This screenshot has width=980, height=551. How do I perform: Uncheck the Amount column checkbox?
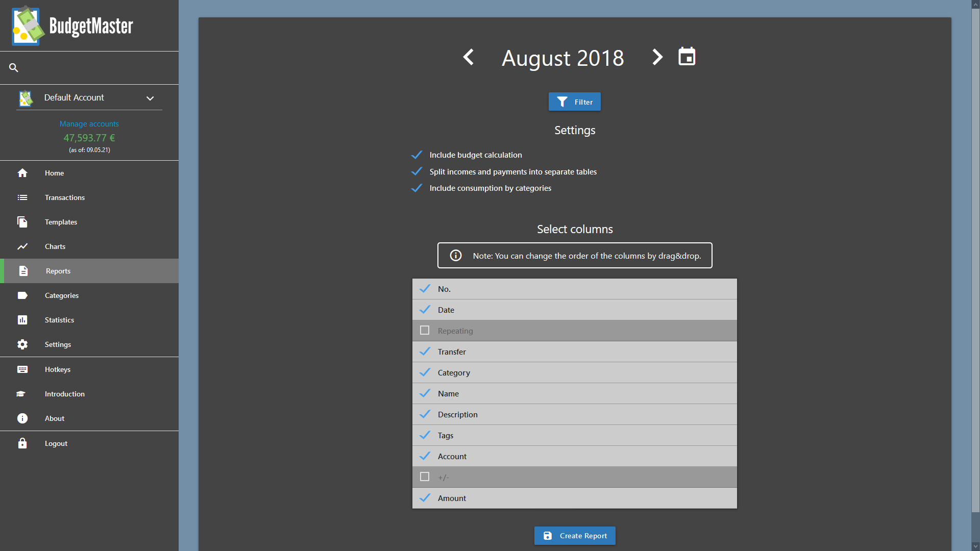coord(425,498)
